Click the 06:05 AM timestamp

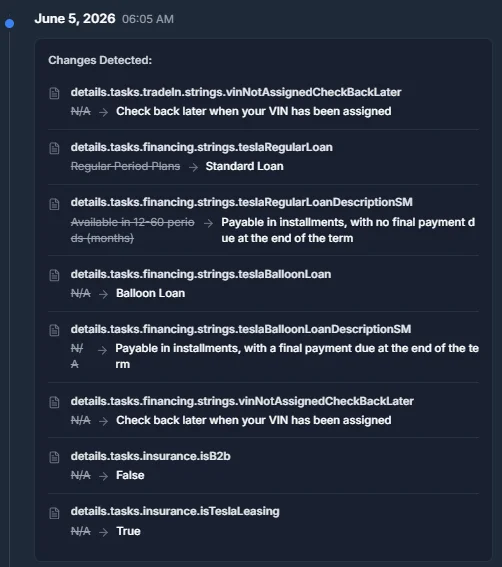pyautogui.click(x=148, y=19)
